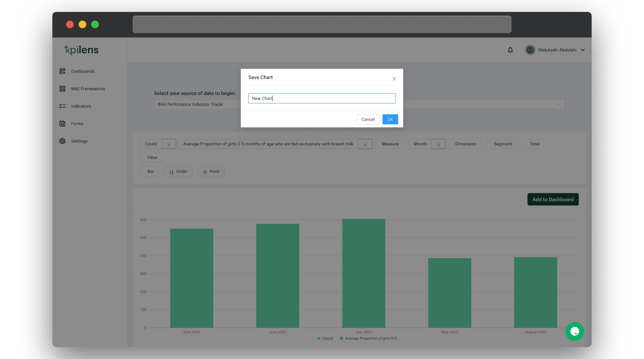644x359 pixels.
Task: Close the Save Chart dialog
Action: coord(394,79)
